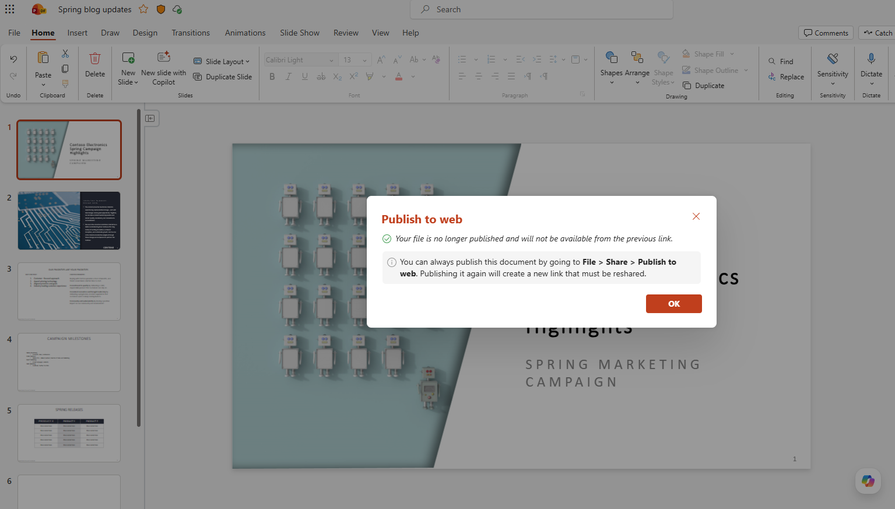Click the numbered list icon
This screenshot has height=509, width=895.
pyautogui.click(x=491, y=59)
